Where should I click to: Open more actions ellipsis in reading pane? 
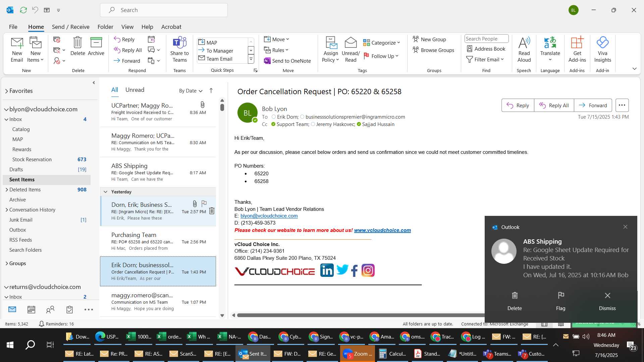point(622,105)
